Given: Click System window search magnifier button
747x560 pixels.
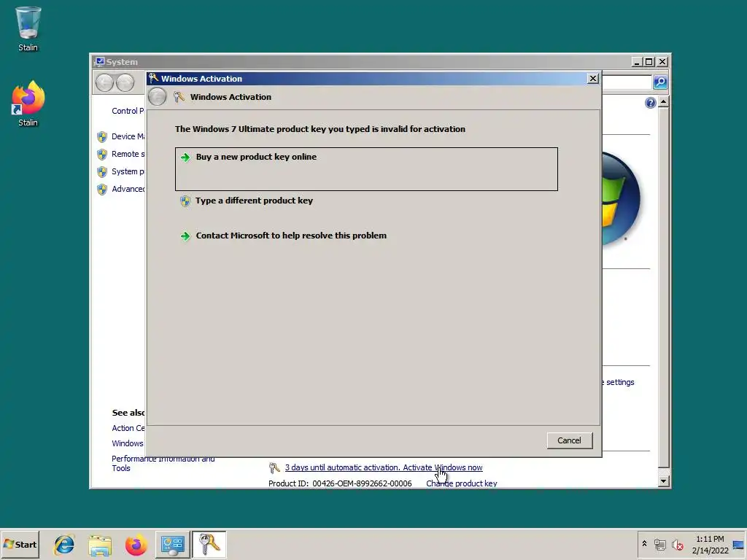Looking at the screenshot, I should [x=659, y=82].
